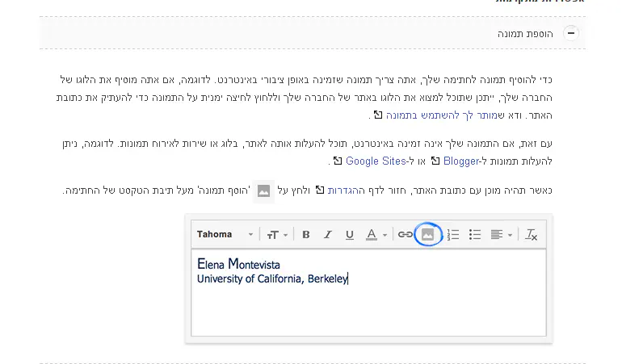Image resolution: width=643 pixels, height=364 pixels.
Task: Click the Elena Montevista signature text
Action: pyautogui.click(x=239, y=264)
